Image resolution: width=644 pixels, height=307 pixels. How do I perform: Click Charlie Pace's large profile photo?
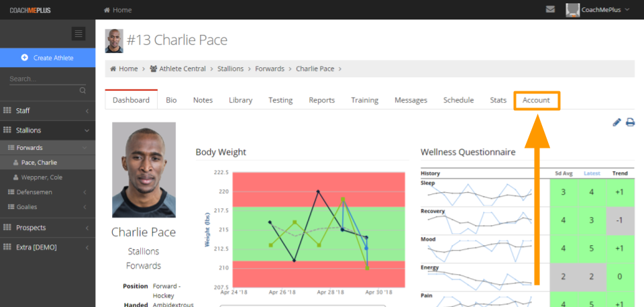click(x=144, y=169)
